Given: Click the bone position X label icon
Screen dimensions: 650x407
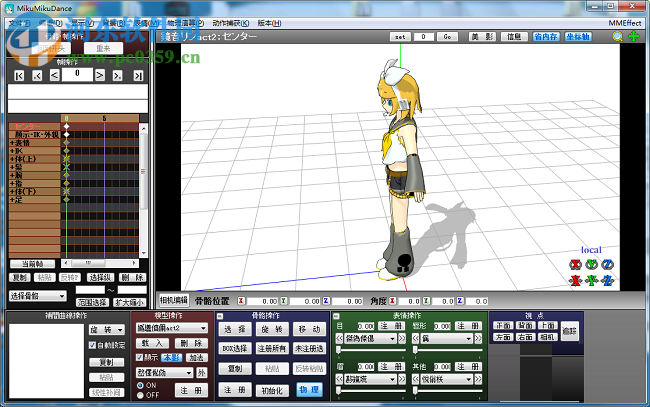Looking at the screenshot, I should (x=241, y=301).
